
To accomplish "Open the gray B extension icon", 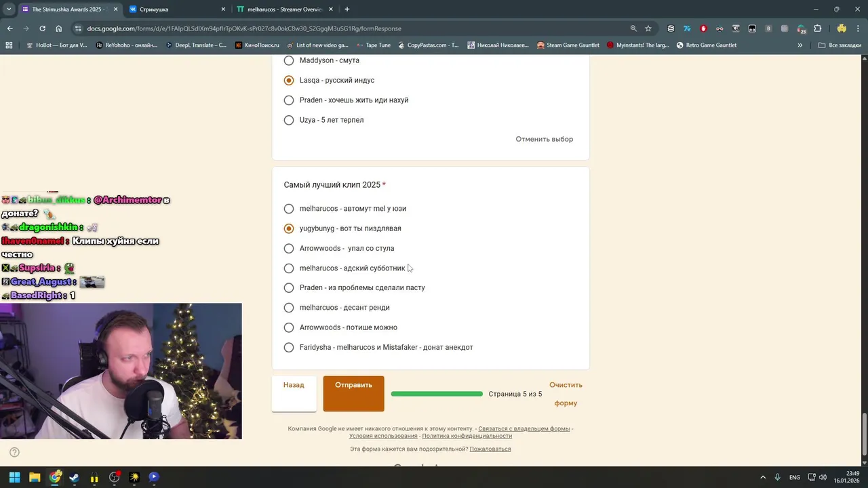I will (x=768, y=28).
